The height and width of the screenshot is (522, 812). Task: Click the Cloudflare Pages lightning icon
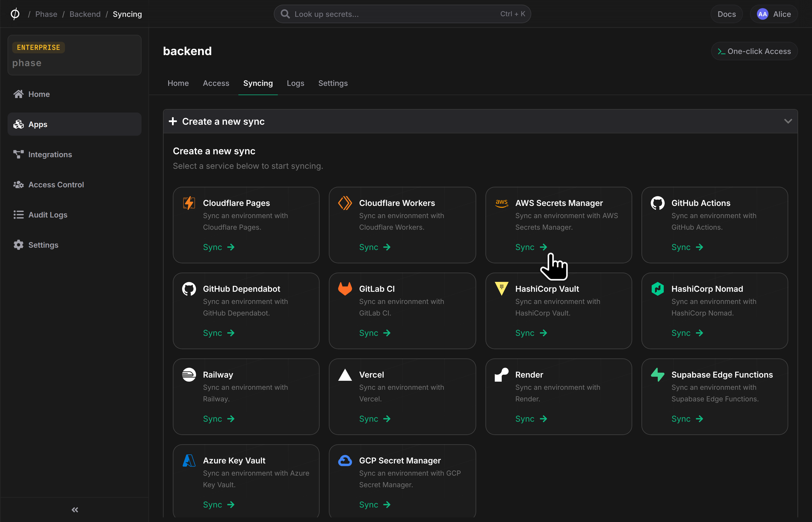coord(189,203)
